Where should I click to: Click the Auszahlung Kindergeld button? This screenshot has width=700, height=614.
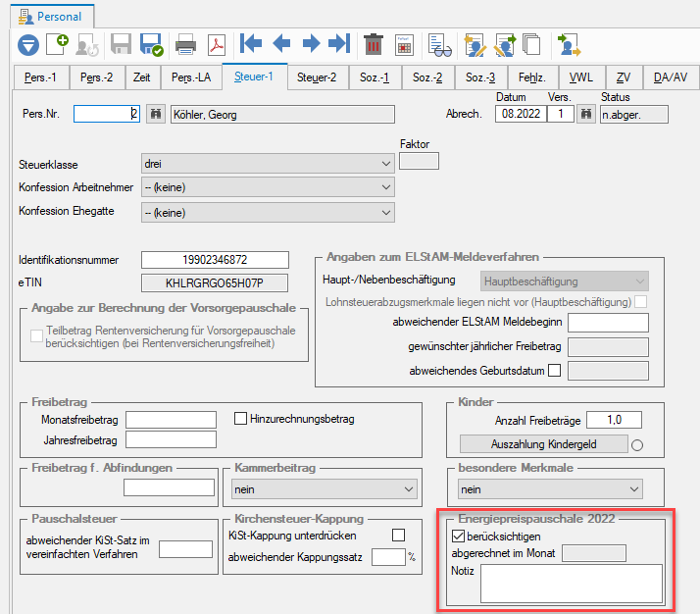pos(544,444)
